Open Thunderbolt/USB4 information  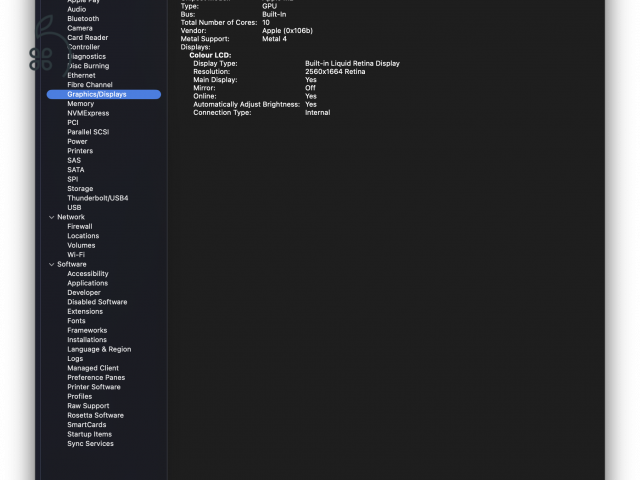(x=98, y=198)
